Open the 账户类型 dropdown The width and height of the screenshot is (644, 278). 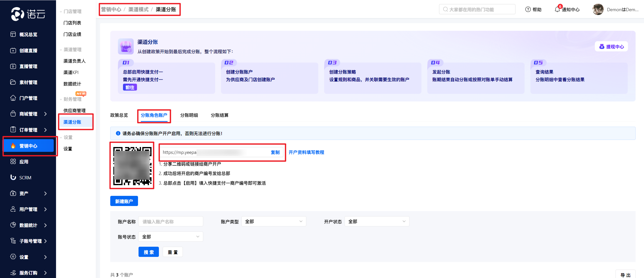click(273, 221)
